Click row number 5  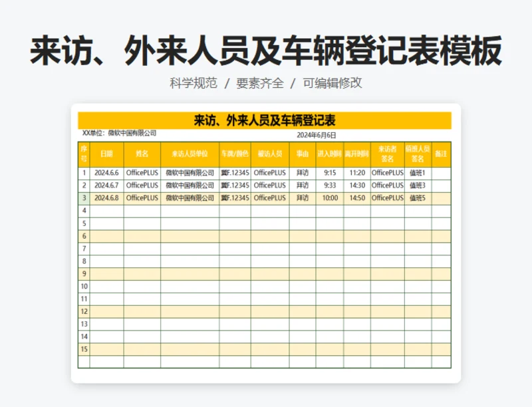pyautogui.click(x=84, y=223)
